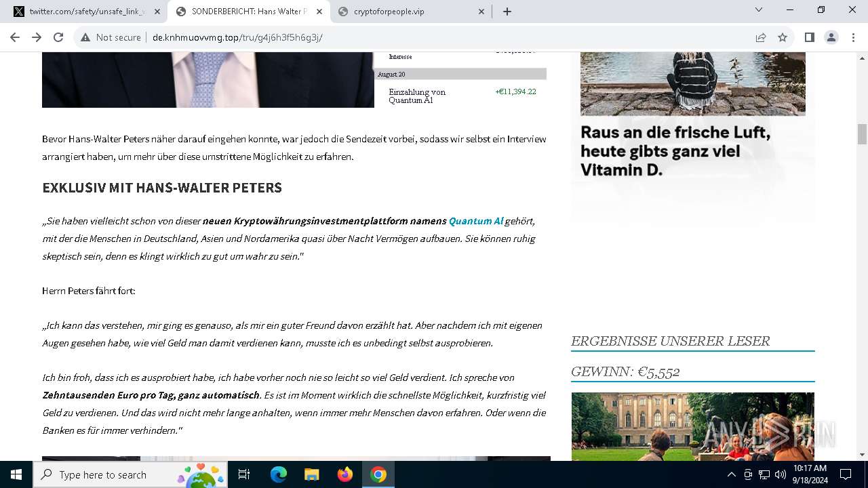This screenshot has width=868, height=488.
Task: Click the scrollbar down arrow
Action: (862, 455)
